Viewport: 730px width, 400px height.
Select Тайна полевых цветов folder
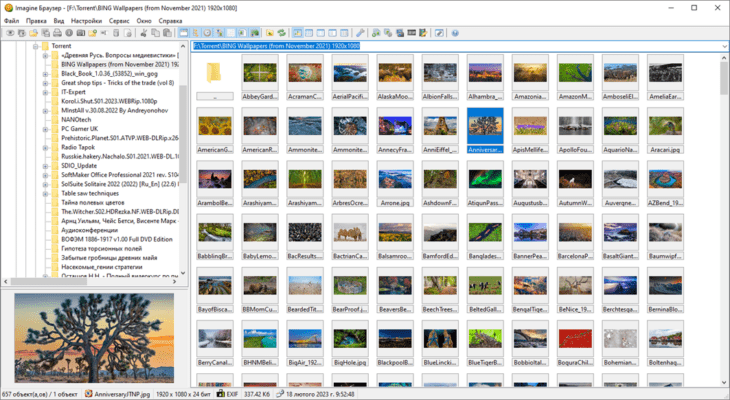click(93, 203)
